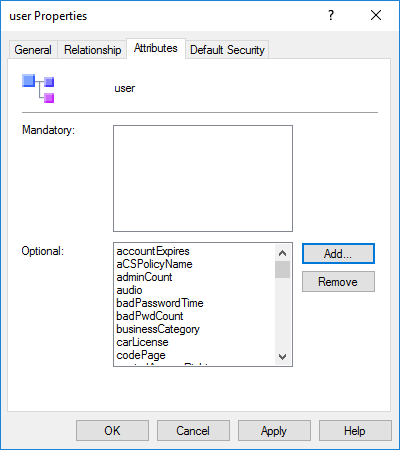Select the adminCount attribute
The height and width of the screenshot is (450, 400).
pyautogui.click(x=144, y=277)
